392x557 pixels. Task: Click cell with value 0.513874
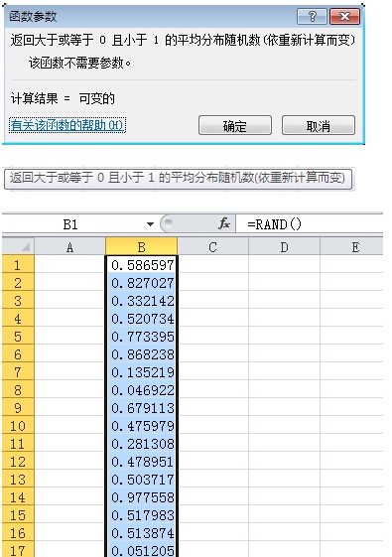point(141,532)
